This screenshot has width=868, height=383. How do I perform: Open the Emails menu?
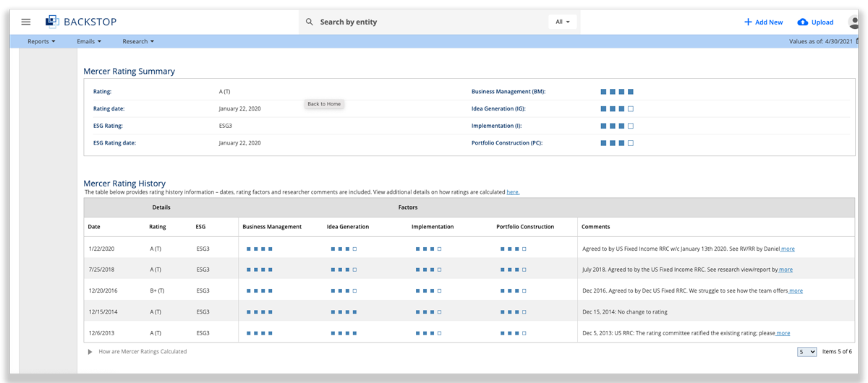coord(89,41)
